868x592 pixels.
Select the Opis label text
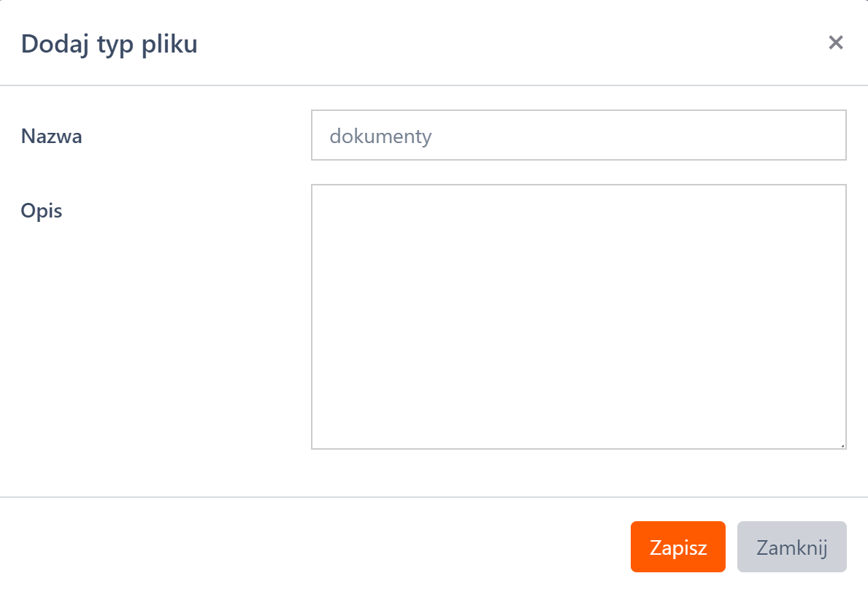pos(40,211)
